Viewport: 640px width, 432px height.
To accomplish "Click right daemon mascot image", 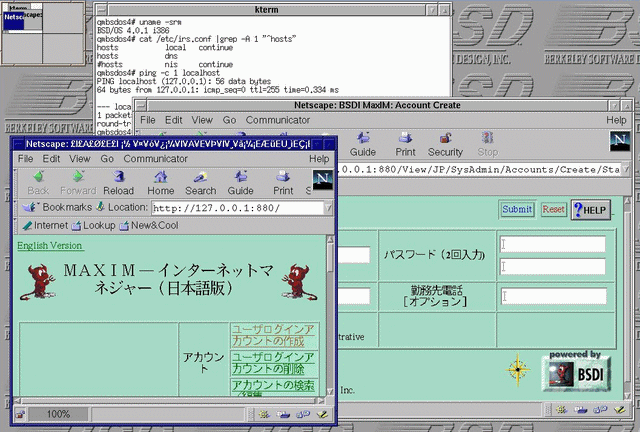I will 299,282.
